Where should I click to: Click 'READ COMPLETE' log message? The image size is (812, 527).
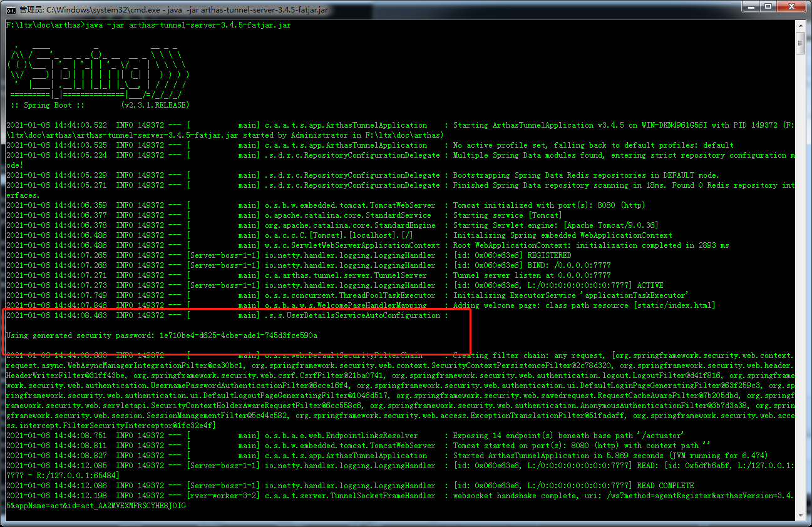[665, 486]
